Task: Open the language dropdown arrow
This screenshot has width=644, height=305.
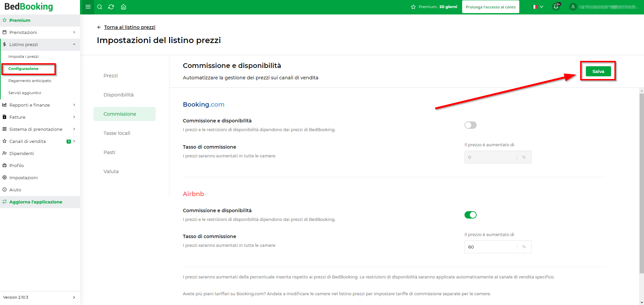Action: click(541, 7)
